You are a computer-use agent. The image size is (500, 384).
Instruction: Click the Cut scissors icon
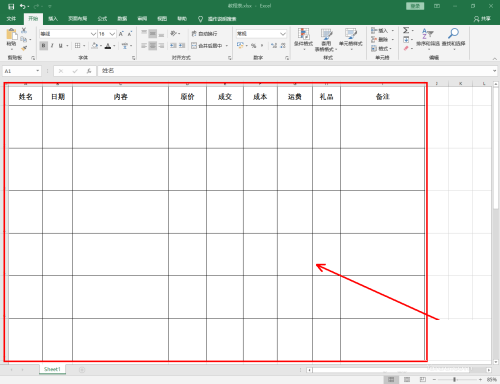click(24, 30)
